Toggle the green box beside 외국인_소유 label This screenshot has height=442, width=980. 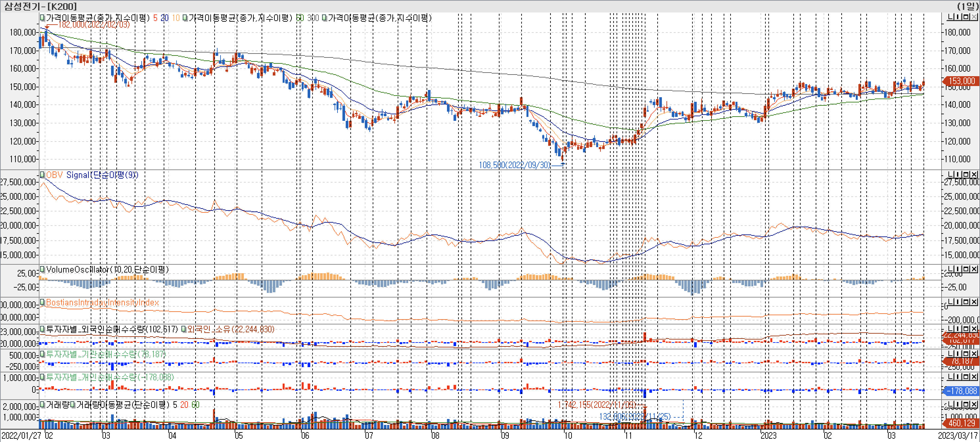[x=184, y=329]
